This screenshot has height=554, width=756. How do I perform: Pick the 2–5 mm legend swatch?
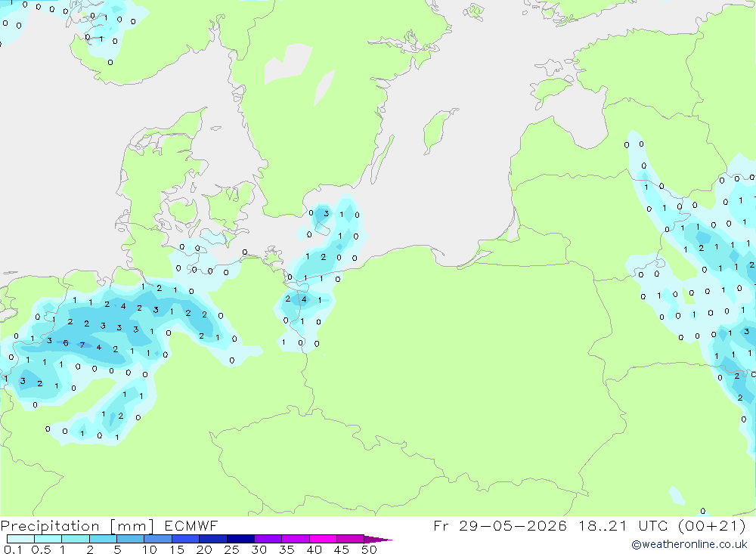(x=103, y=539)
